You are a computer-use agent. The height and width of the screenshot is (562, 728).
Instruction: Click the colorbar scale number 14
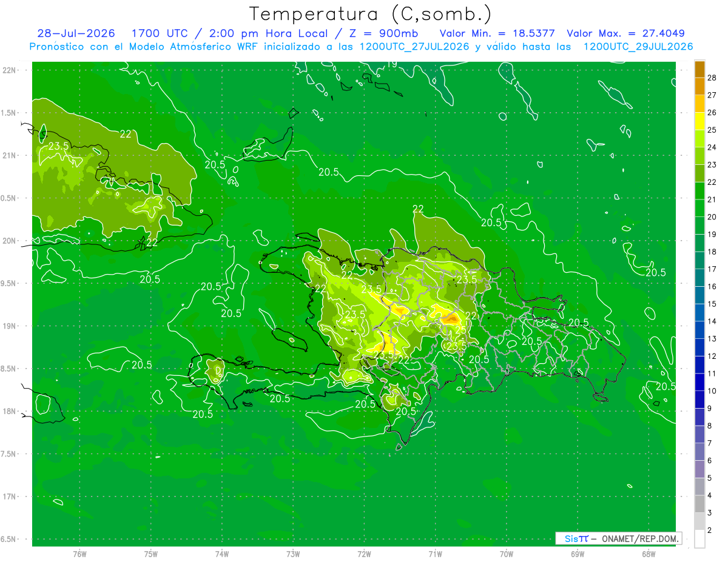(x=712, y=321)
